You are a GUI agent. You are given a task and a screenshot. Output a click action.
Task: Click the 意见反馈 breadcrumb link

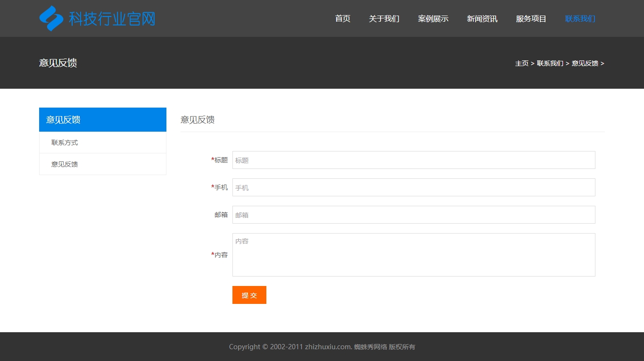(585, 63)
